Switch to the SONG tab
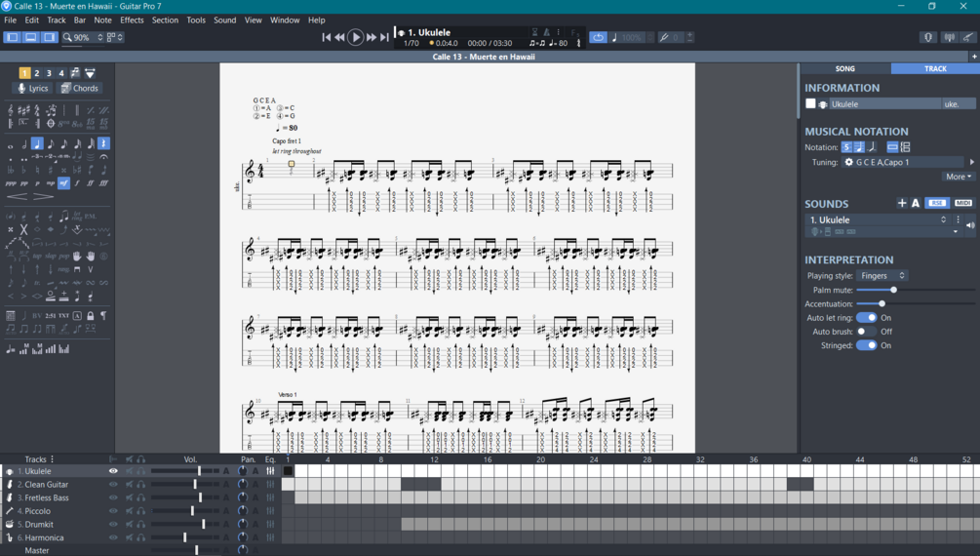980x556 pixels. [x=845, y=69]
